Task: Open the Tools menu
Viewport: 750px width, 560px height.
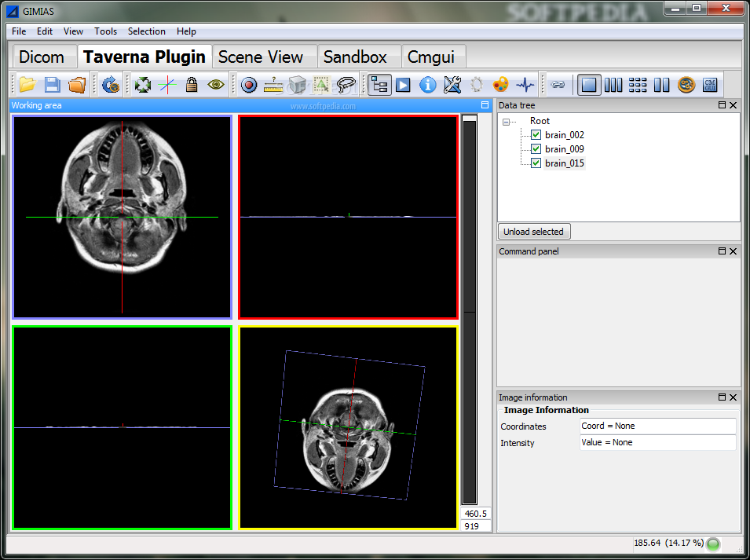Action: pyautogui.click(x=105, y=31)
